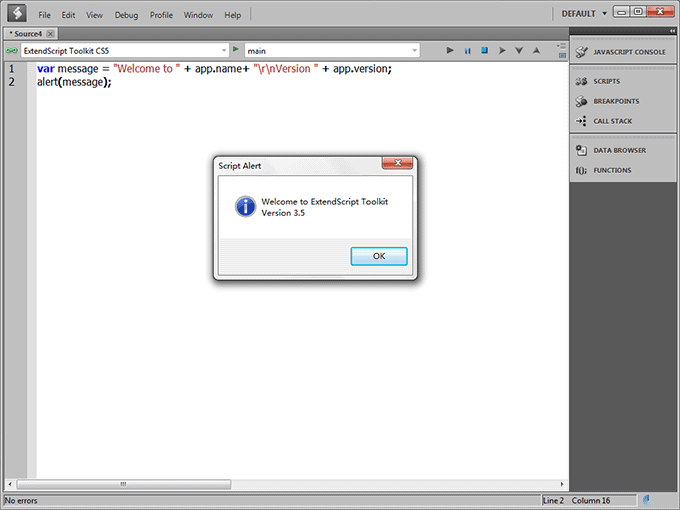Stop the running script
Screen dimensions: 680x510
[484, 50]
